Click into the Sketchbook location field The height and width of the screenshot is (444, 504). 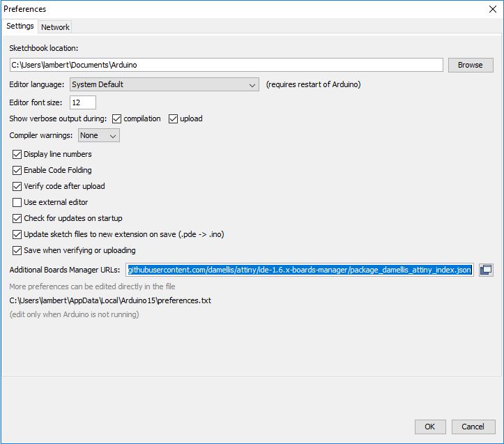(x=227, y=65)
